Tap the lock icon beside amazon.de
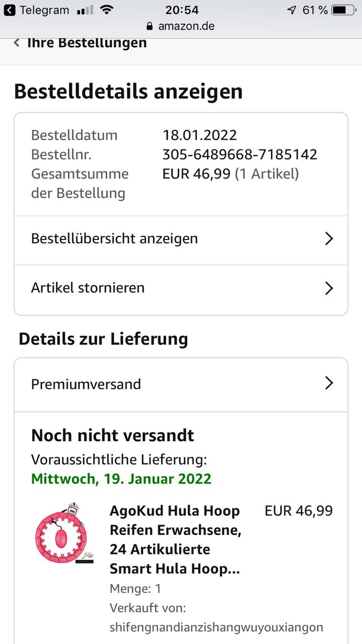 [149, 26]
